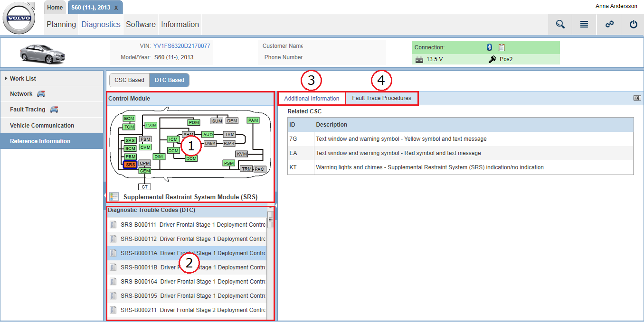This screenshot has width=644, height=322.
Task: Select the TCM module node
Action: (x=129, y=127)
